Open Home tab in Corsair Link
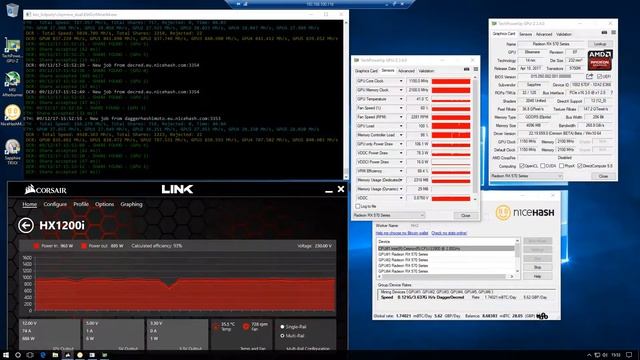 pyautogui.click(x=29, y=204)
